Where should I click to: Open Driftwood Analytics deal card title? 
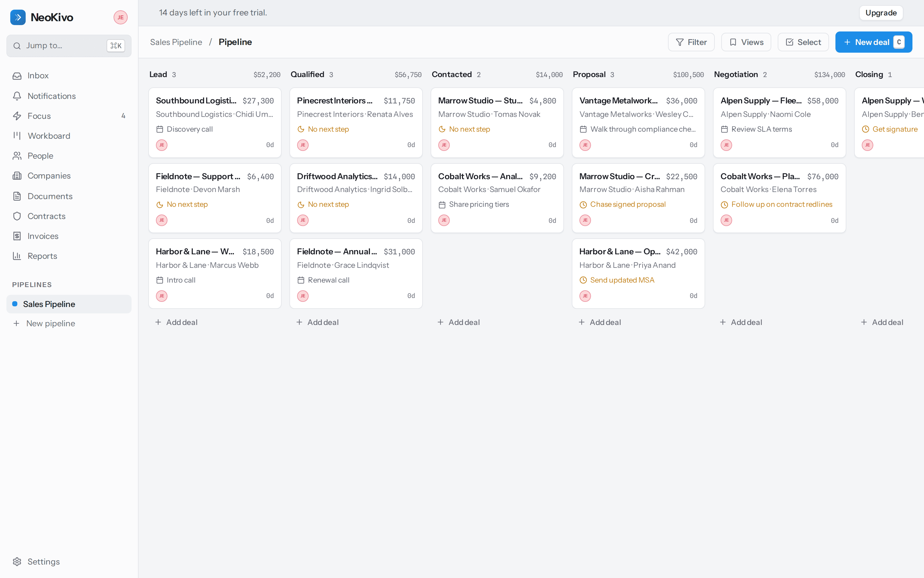(337, 176)
